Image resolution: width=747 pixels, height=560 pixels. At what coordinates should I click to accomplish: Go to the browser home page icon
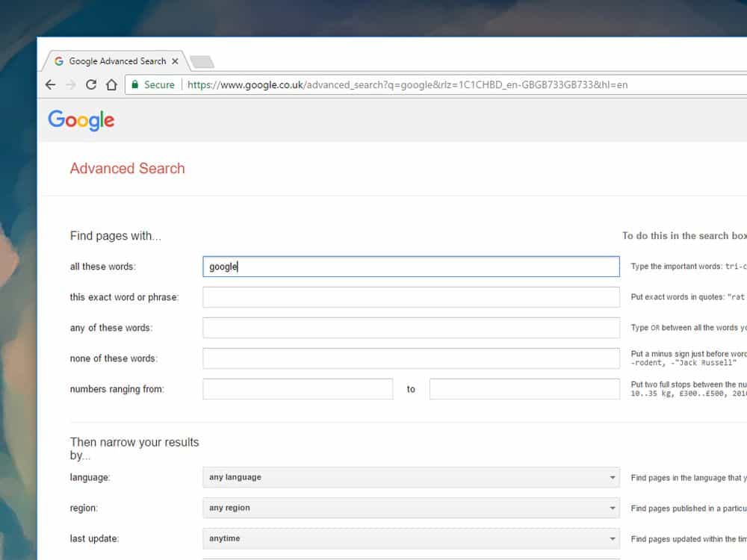coord(111,85)
